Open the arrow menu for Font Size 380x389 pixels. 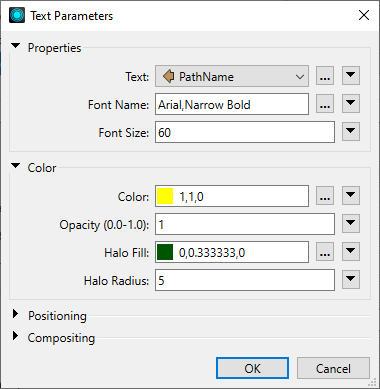coord(351,132)
